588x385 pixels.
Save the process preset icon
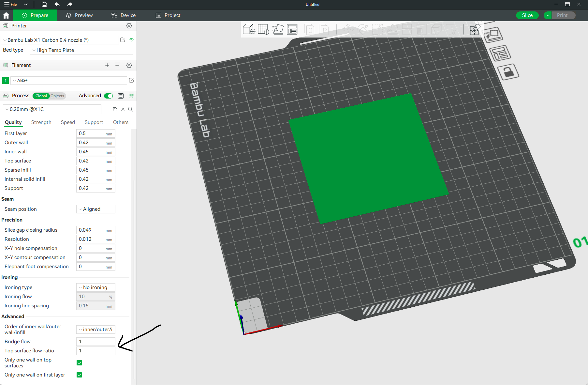(x=115, y=109)
